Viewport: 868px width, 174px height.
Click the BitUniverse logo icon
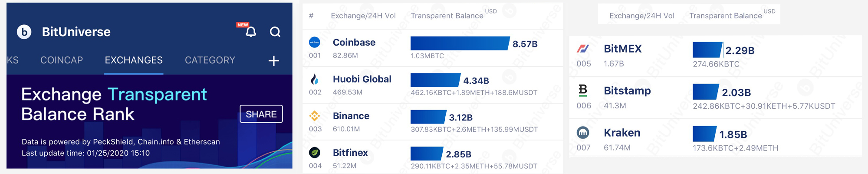[x=24, y=32]
